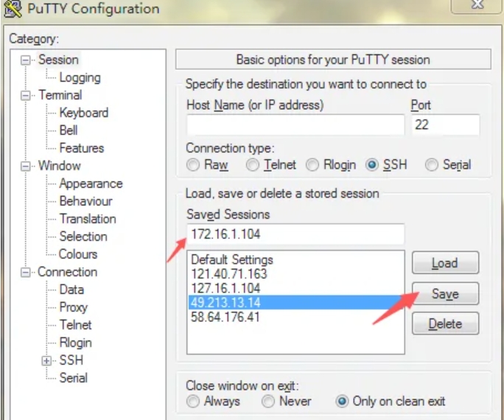Open the Appearance settings category
This screenshot has width=504, height=420.
tap(91, 183)
